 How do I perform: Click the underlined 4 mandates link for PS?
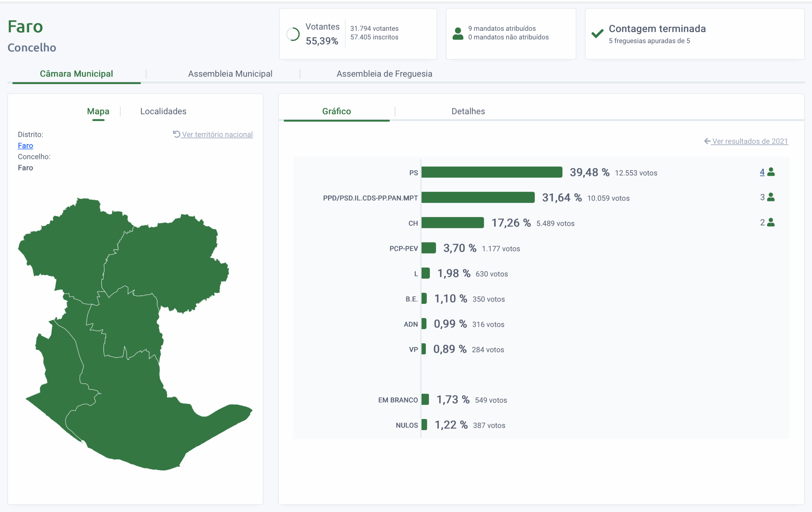point(762,172)
